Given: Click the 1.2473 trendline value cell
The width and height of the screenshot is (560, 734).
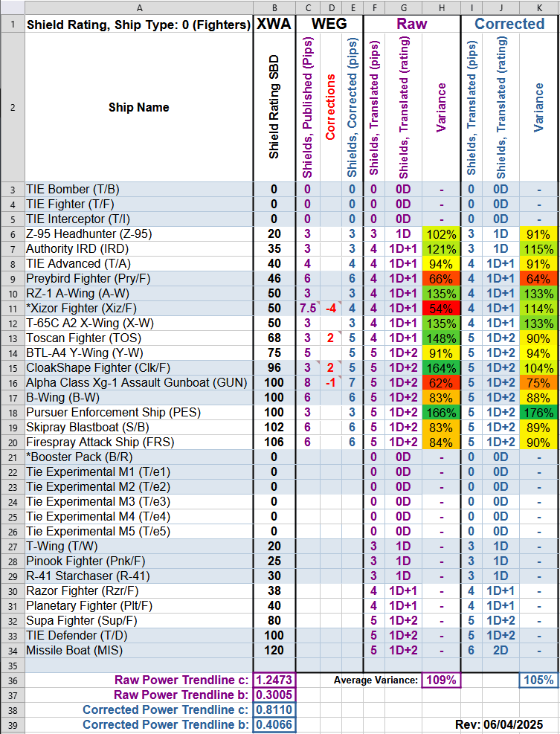Looking at the screenshot, I should [x=274, y=680].
